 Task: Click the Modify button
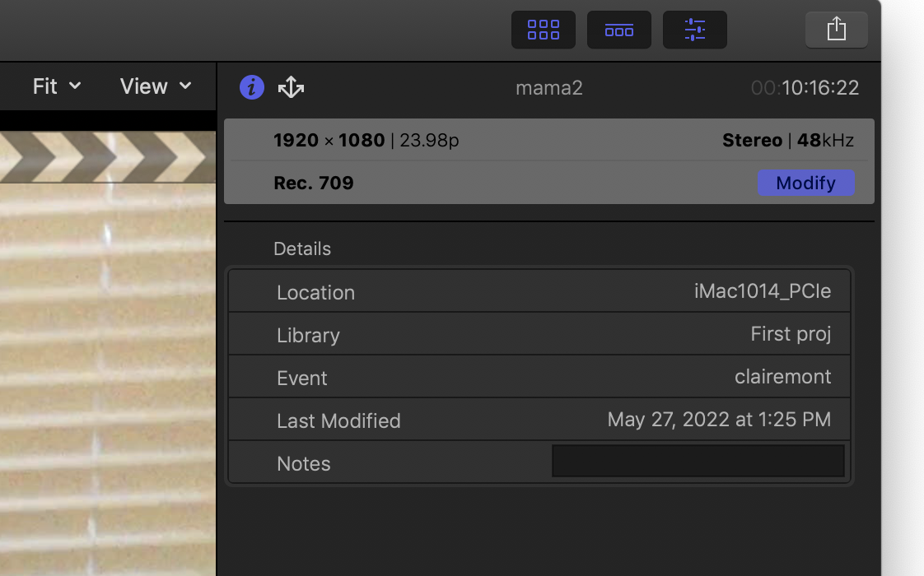[805, 183]
